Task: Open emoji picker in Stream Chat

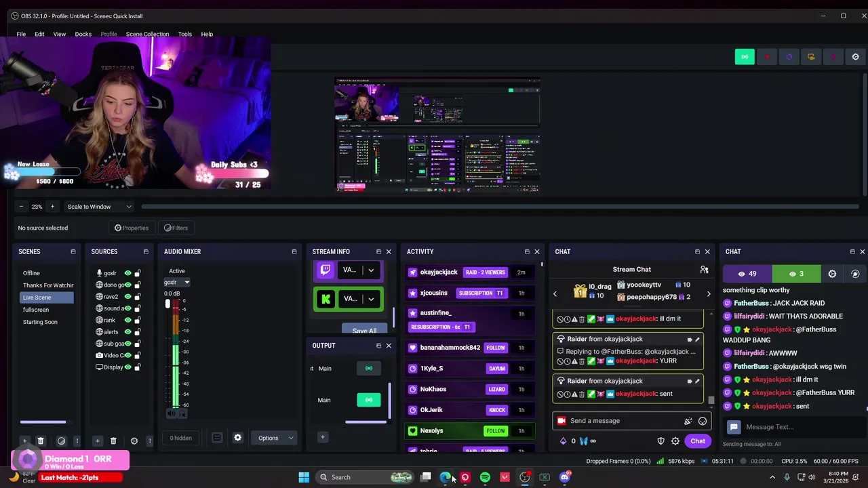Action: tap(703, 421)
